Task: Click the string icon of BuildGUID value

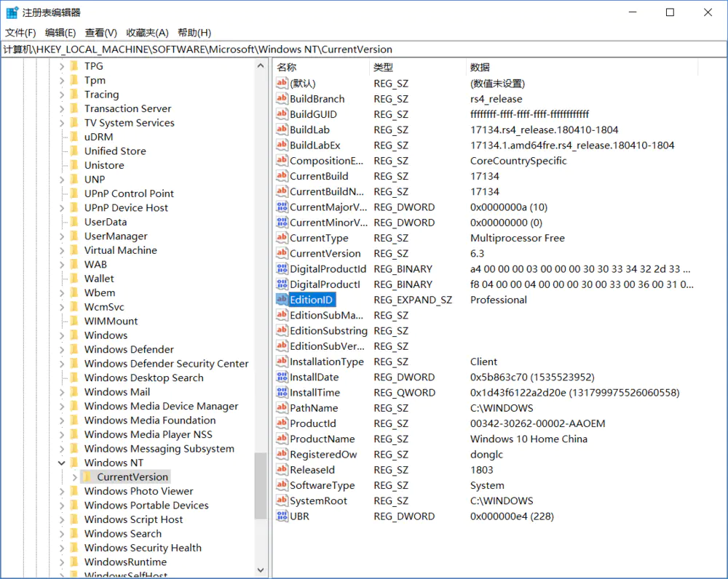Action: click(282, 114)
